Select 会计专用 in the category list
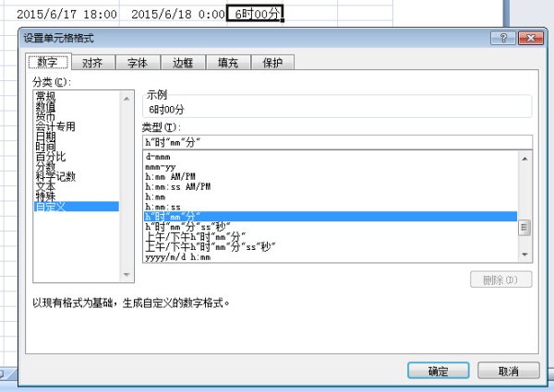 pos(55,126)
